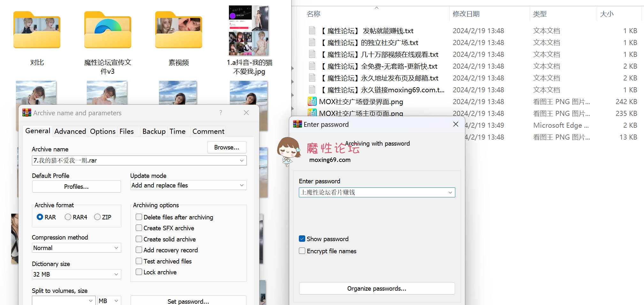Open the Options tab
644x305 pixels.
(103, 131)
